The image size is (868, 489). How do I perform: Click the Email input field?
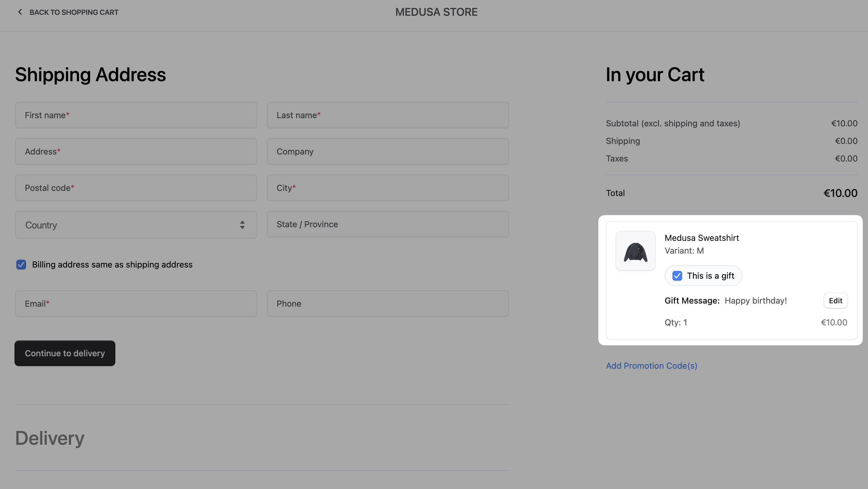coord(136,304)
